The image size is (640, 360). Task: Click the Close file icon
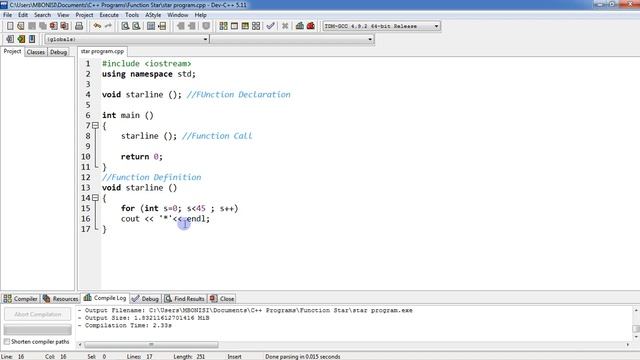53,26
